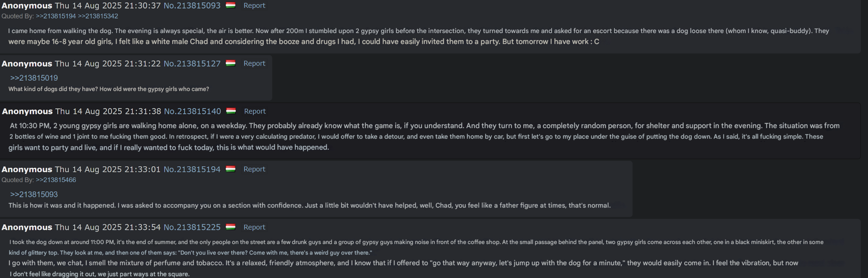Follow the >>213815194 backlink under Quoted By
The width and height of the screenshot is (868, 278).
tap(56, 16)
